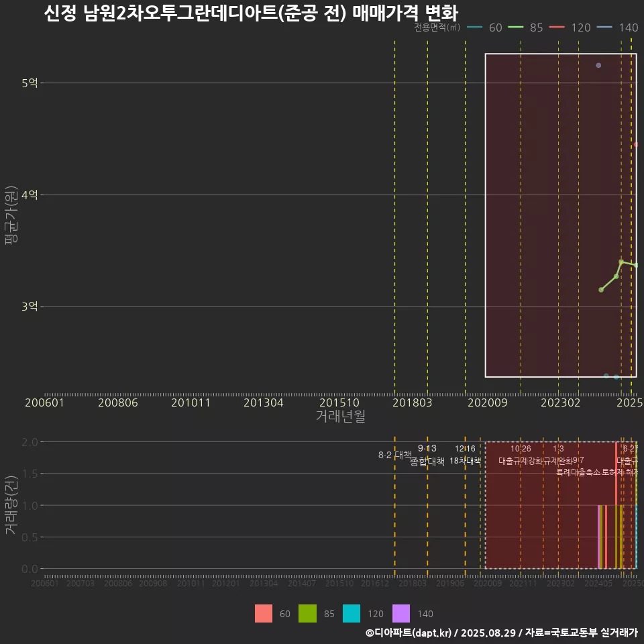
Task: Click '201803' on the price chart date axis
Action: click(413, 402)
